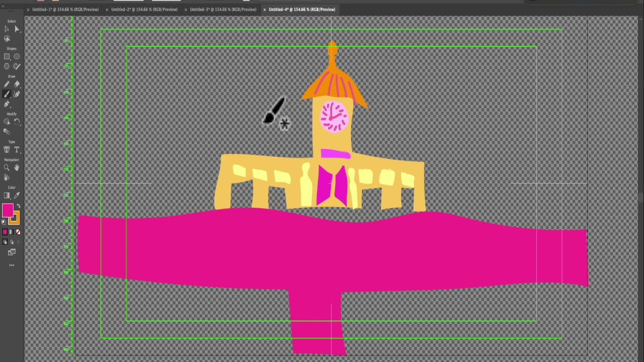Change Screen Mode button
This screenshot has width=644, height=362.
pos(12,252)
